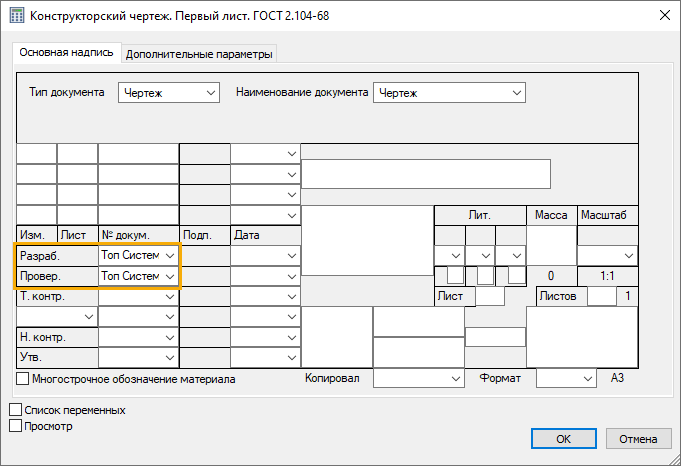Toggle the Список переменных checkbox
This screenshot has height=466, width=681.
(15, 410)
